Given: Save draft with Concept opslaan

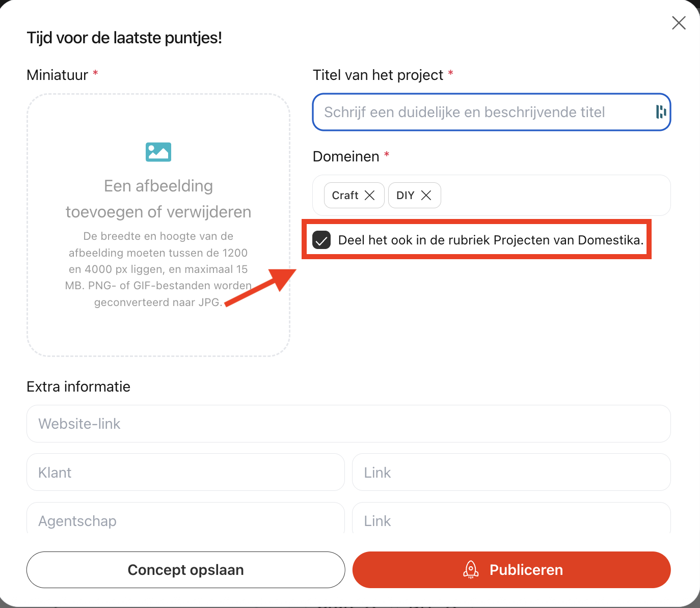Looking at the screenshot, I should point(186,570).
